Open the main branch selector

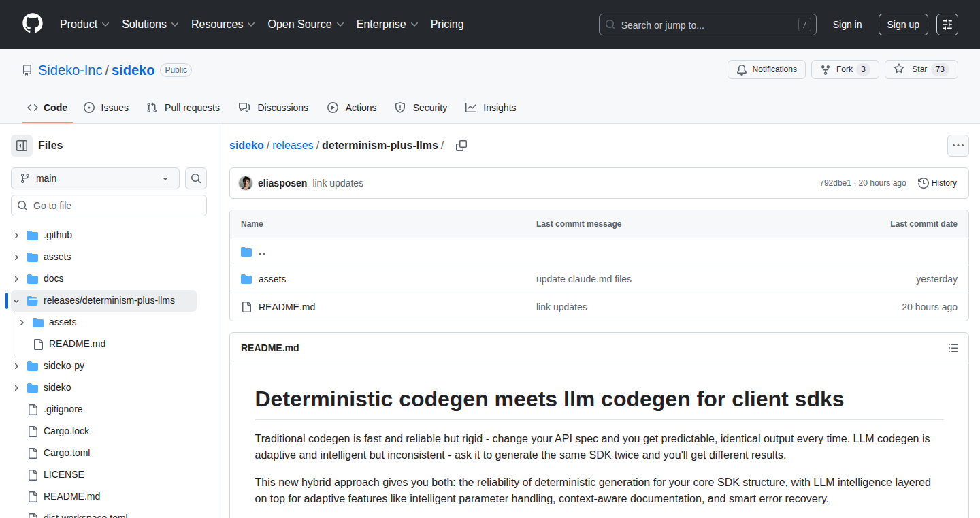point(95,178)
